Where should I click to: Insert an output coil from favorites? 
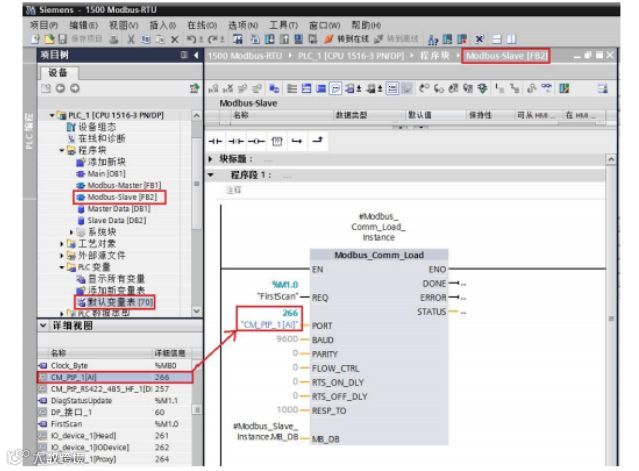point(256,141)
